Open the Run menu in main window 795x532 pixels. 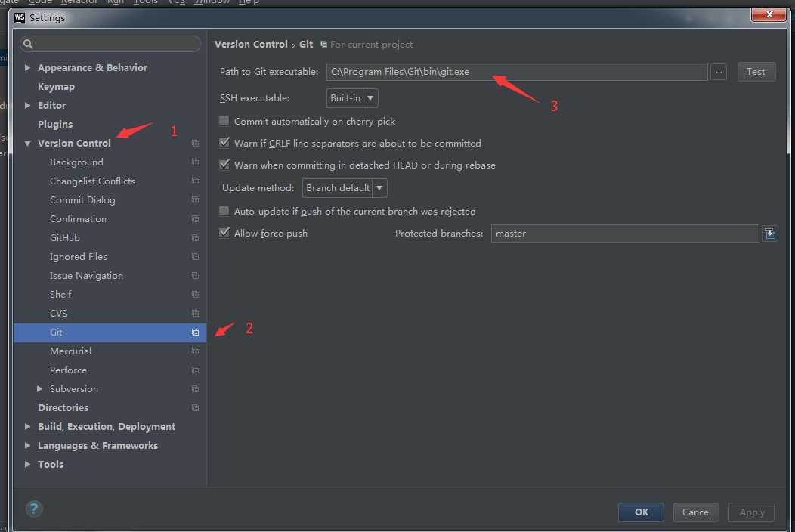[115, 2]
